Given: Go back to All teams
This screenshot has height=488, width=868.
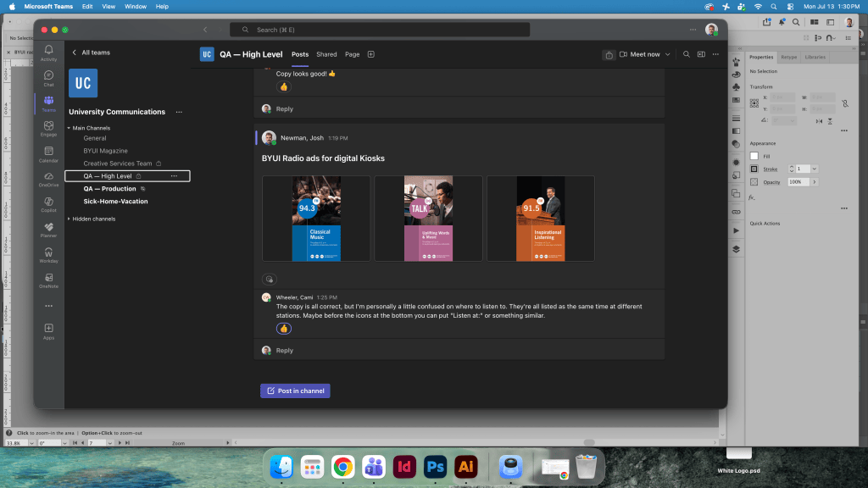Looking at the screenshot, I should pos(92,53).
